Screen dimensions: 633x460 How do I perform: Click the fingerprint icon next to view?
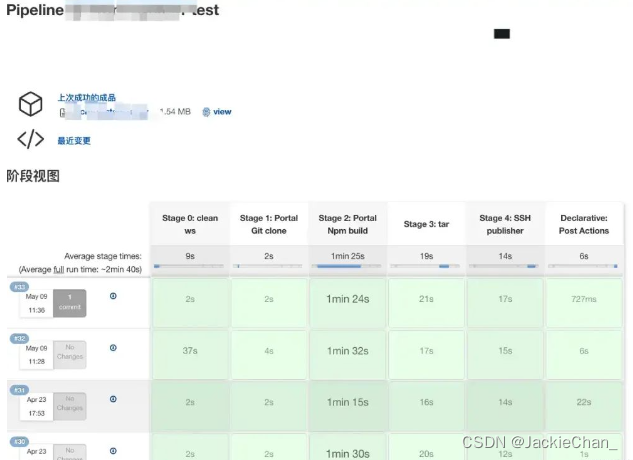tap(206, 112)
